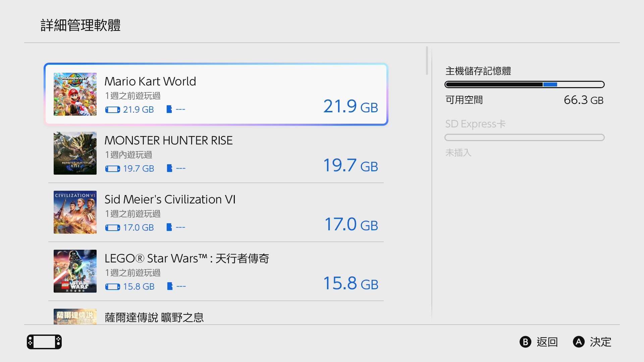The width and height of the screenshot is (644, 362).
Task: Click the software list vertical scrollbar
Action: click(427, 61)
